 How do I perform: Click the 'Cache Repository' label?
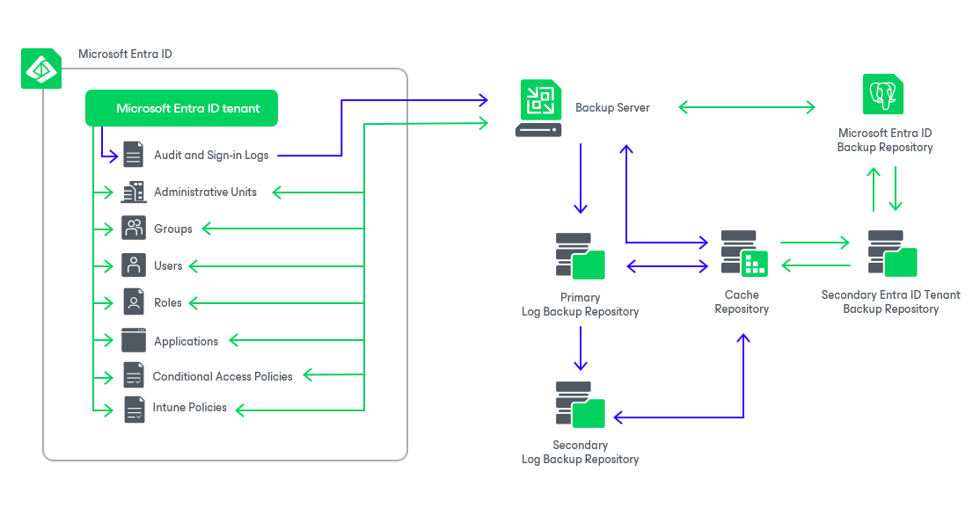pyautogui.click(x=742, y=302)
